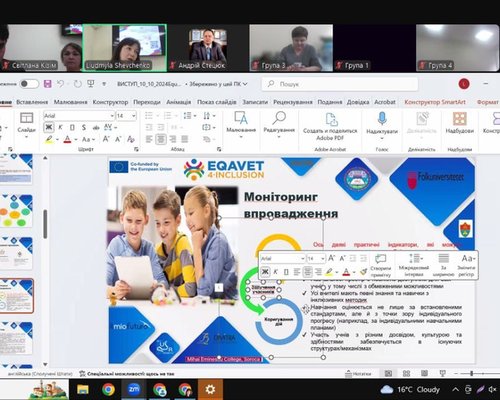The image size is (500, 400).
Task: Click the 16°C Cloudy weather widget
Action: pyautogui.click(x=410, y=389)
